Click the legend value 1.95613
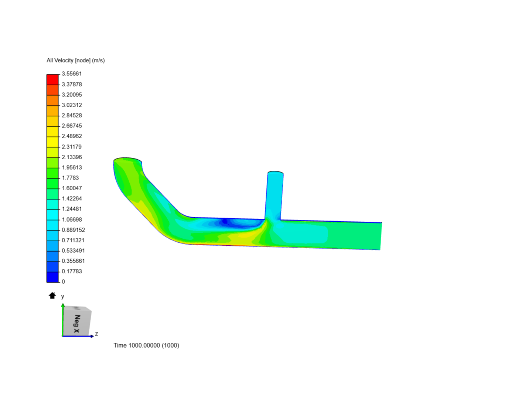 [x=72, y=167]
